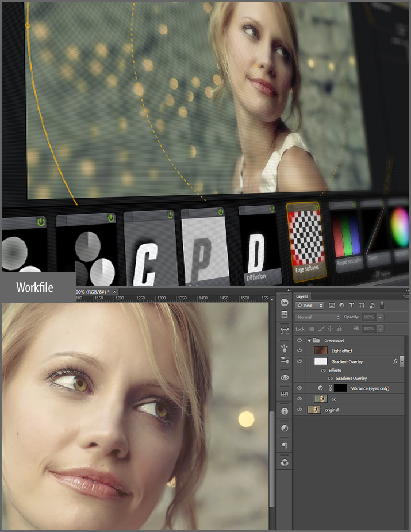The height and width of the screenshot is (532, 411).
Task: Collapse the Processed layer group
Action: (309, 341)
